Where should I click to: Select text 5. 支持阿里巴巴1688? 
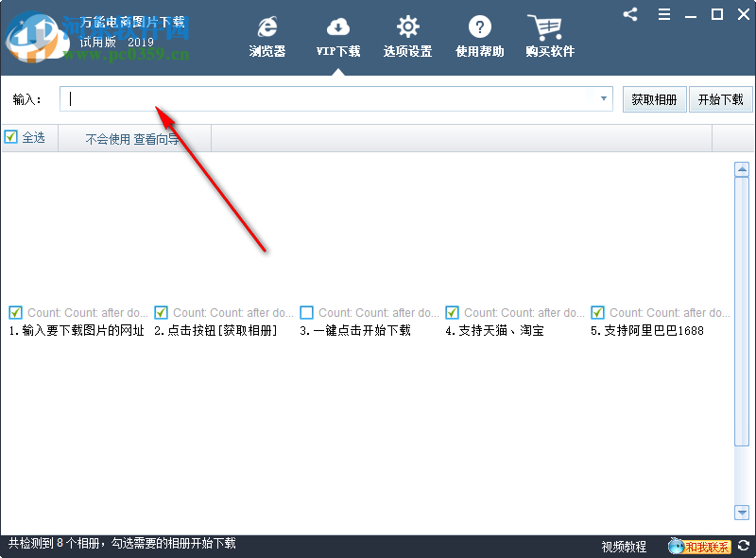click(x=647, y=331)
